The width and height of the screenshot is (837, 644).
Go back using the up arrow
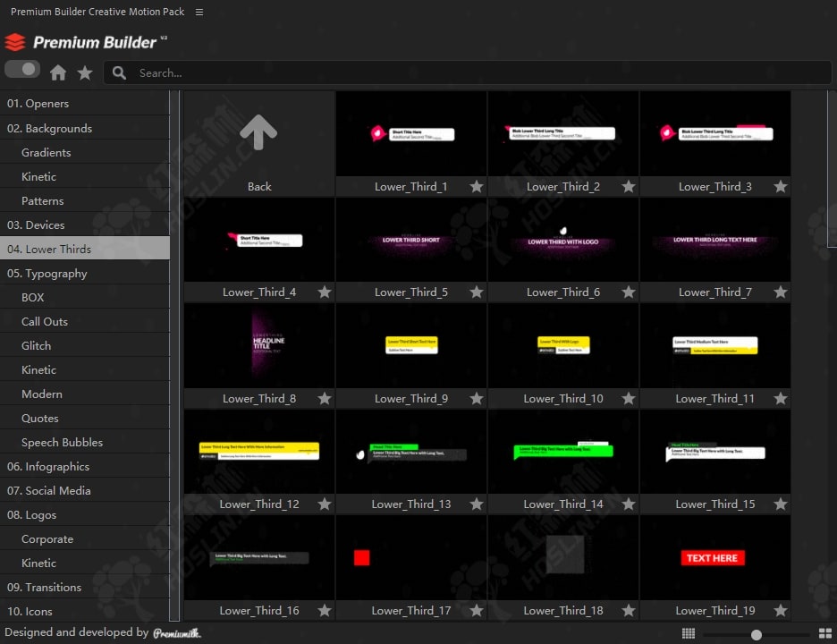pos(258,131)
